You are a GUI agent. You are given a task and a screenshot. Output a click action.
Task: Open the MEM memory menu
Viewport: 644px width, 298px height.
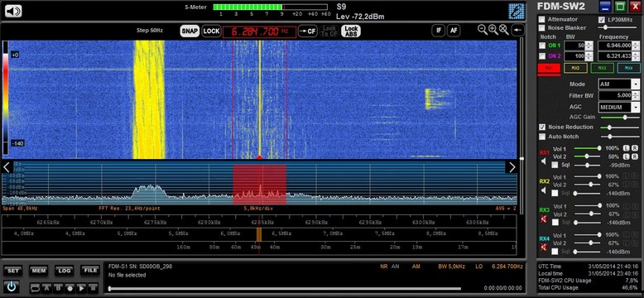coord(39,271)
